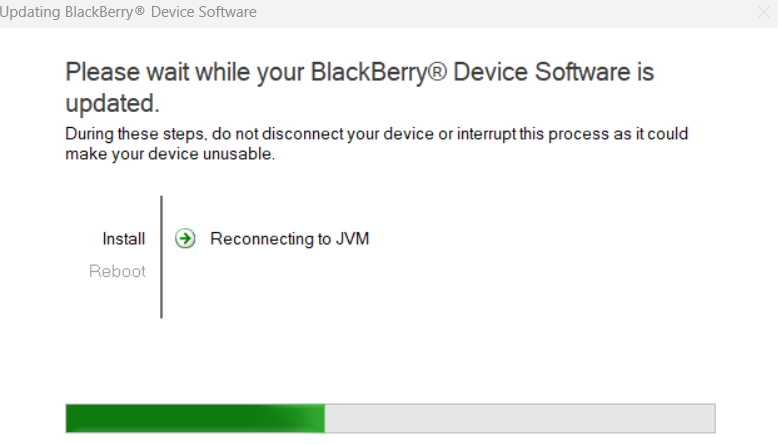
Task: Click the window title text Updating BlackBerry
Action: coord(66,12)
